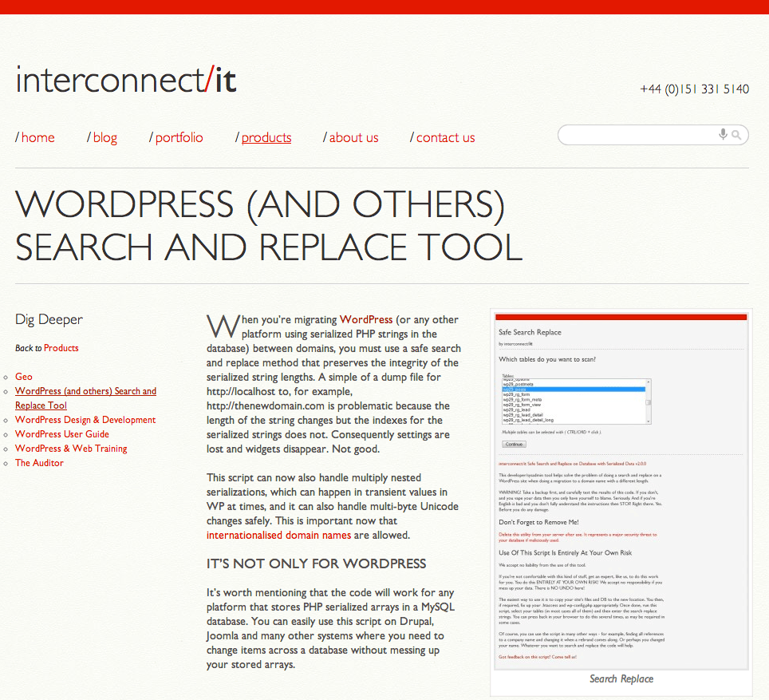The width and height of the screenshot is (769, 700).
Task: Click the magnifying glass search icon
Action: (x=736, y=135)
